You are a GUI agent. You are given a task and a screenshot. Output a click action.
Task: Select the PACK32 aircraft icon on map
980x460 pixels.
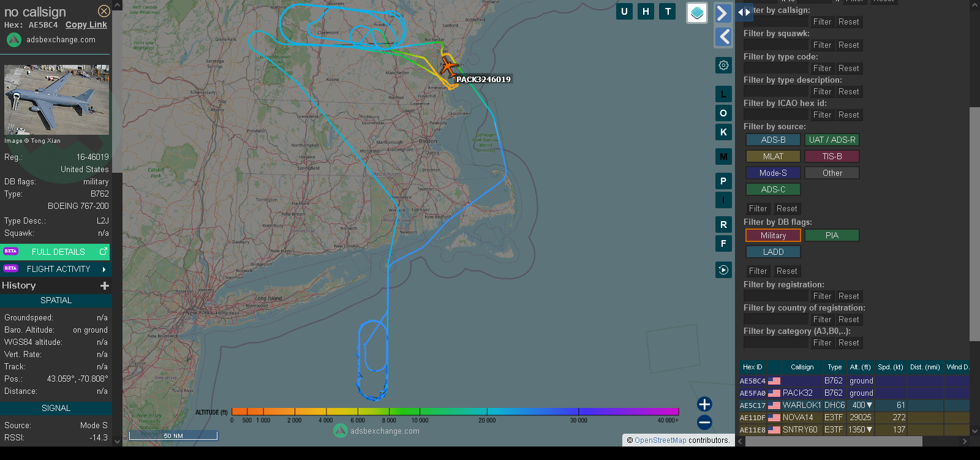tap(448, 66)
